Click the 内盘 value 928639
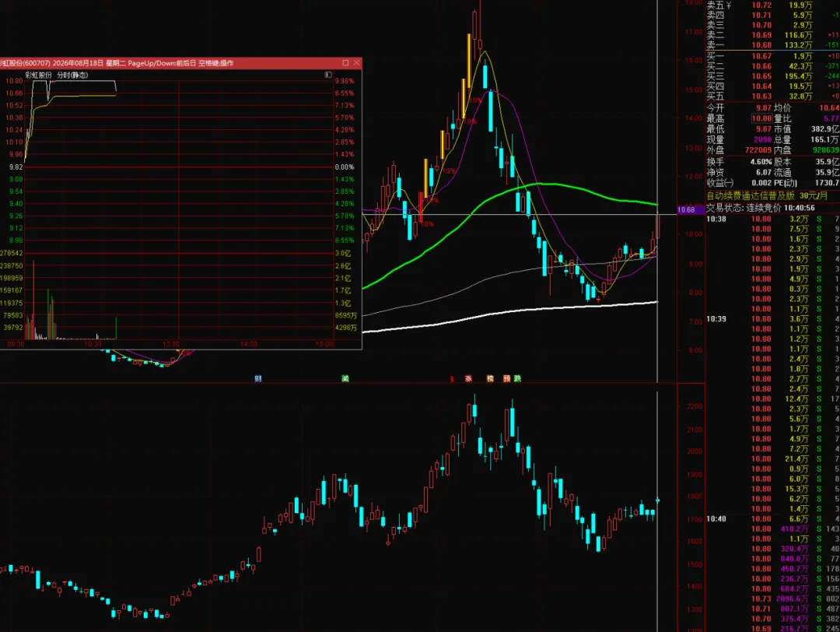 coord(826,151)
